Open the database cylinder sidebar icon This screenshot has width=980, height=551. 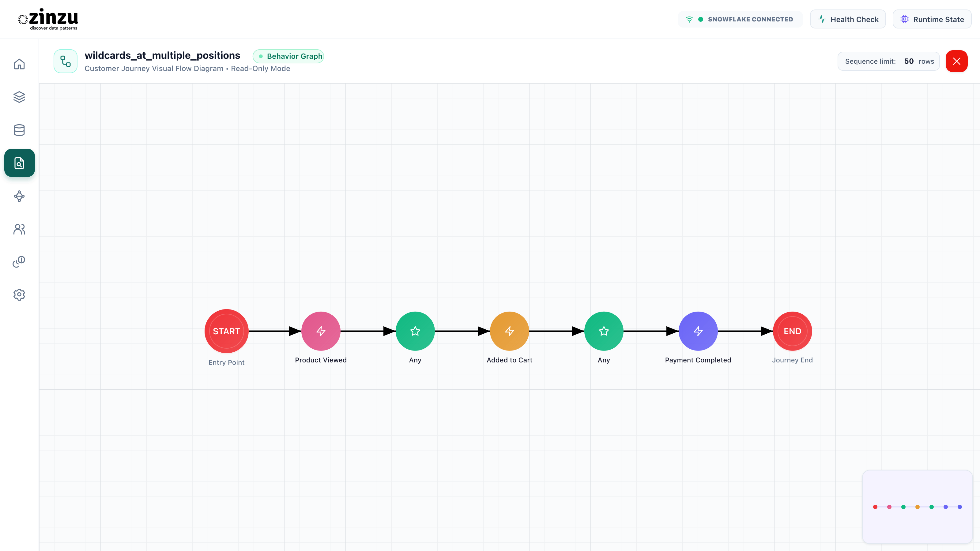(x=19, y=130)
